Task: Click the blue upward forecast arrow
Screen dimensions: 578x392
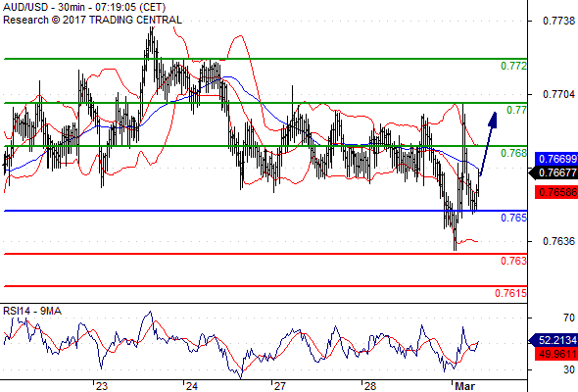Action: 489,144
